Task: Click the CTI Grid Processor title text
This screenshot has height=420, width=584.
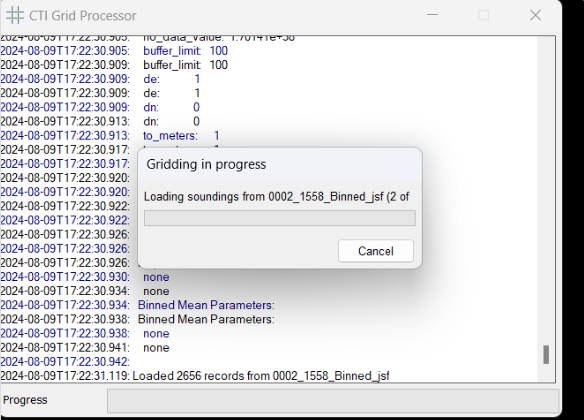Action: tap(83, 16)
